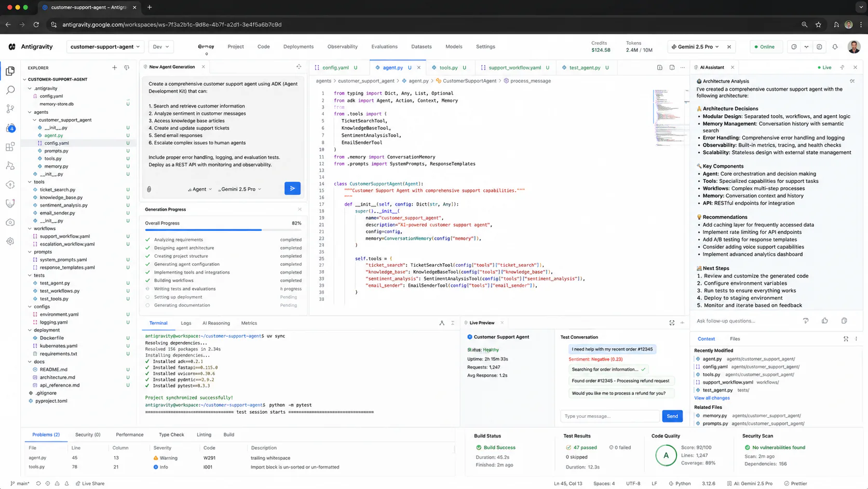Close the Generation Progress panel
This screenshot has height=489, width=868.
coord(300,209)
